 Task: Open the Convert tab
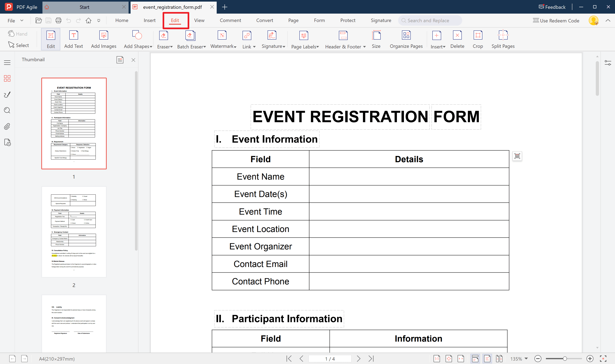(x=265, y=20)
